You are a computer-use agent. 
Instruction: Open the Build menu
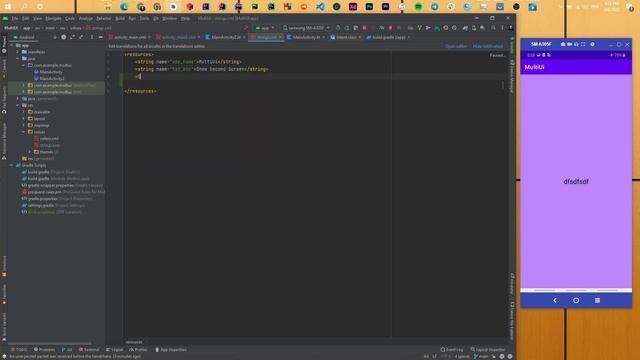coord(120,18)
